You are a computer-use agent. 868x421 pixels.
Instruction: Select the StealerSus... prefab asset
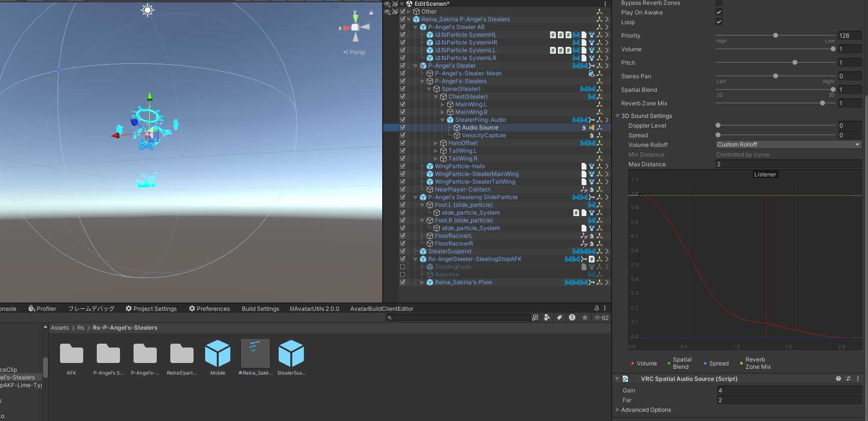pyautogui.click(x=291, y=358)
